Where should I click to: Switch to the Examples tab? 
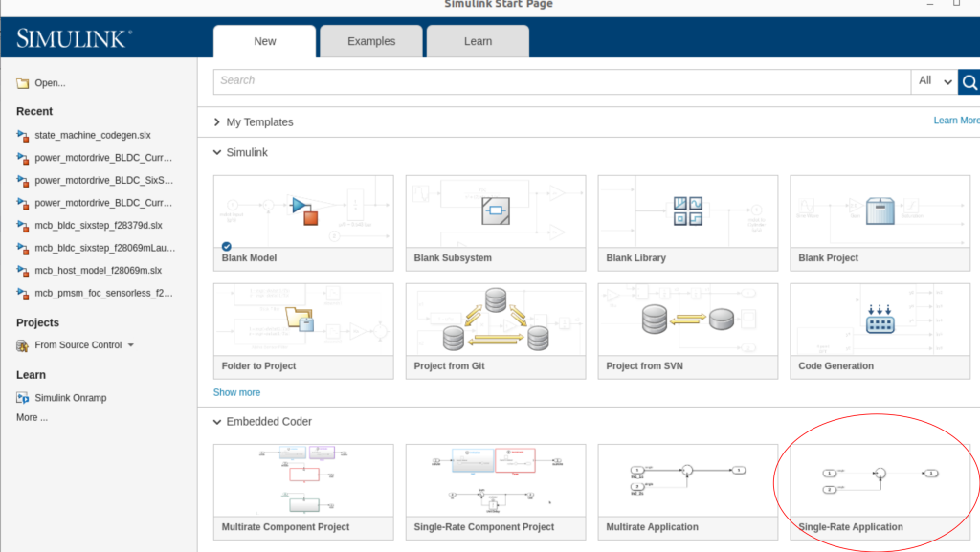click(371, 41)
